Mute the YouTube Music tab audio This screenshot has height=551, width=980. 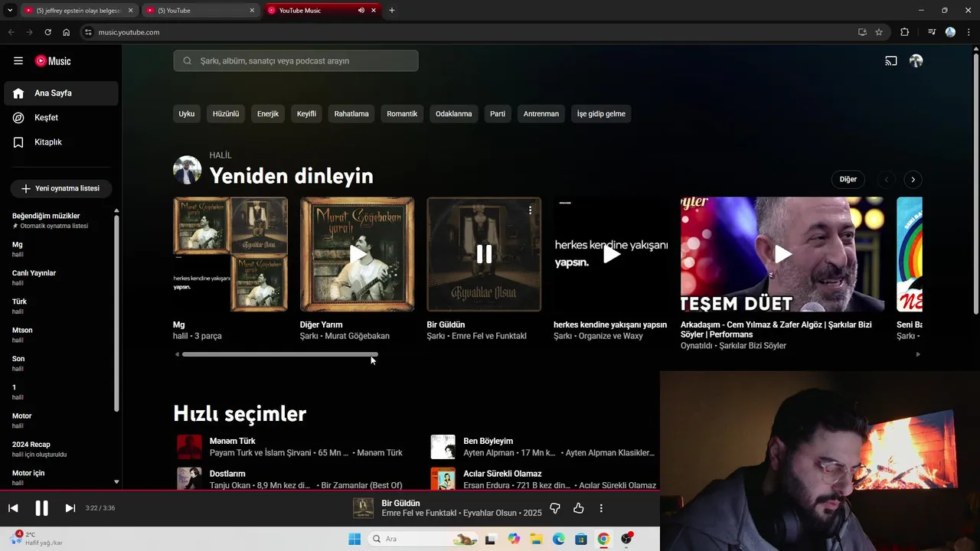pos(361,11)
